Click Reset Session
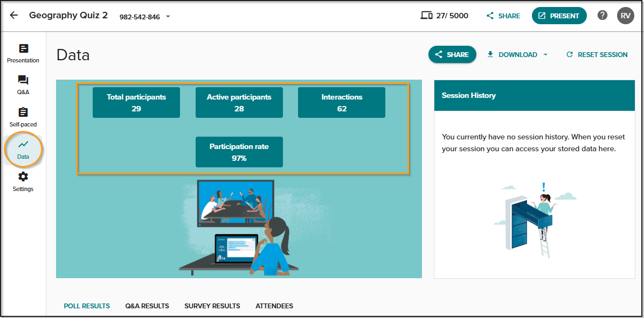Screen dimensions: 644x318 tap(597, 54)
